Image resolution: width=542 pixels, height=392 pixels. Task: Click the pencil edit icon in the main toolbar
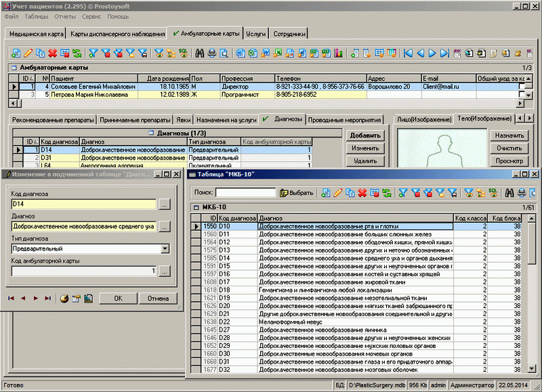pos(28,53)
